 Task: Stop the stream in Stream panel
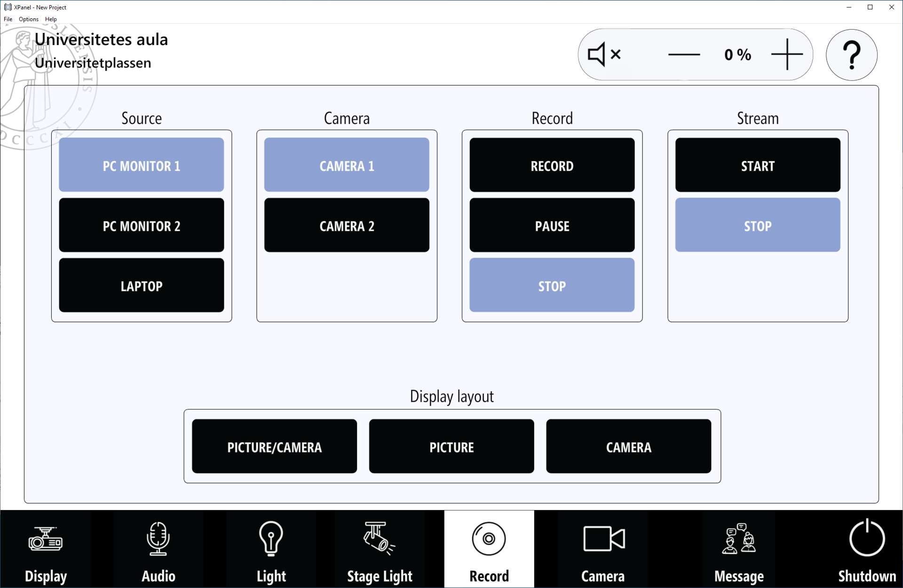[x=758, y=225]
